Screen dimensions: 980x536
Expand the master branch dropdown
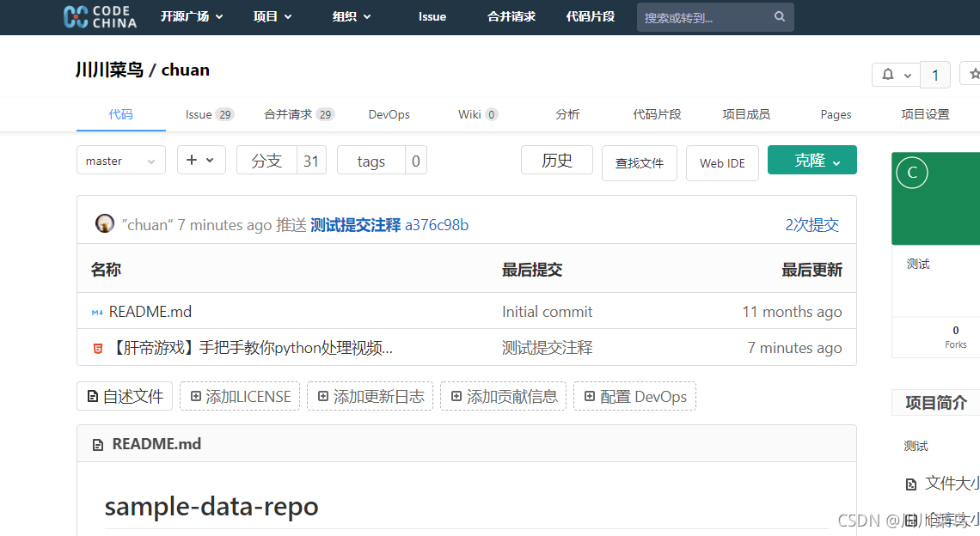[x=120, y=161]
